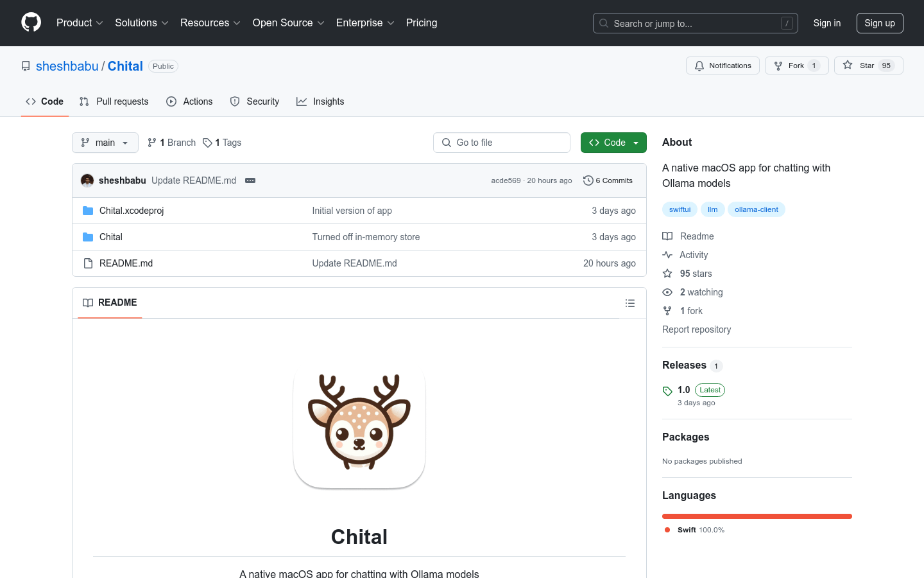The height and width of the screenshot is (578, 924).
Task: Click Report repository
Action: [696, 329]
